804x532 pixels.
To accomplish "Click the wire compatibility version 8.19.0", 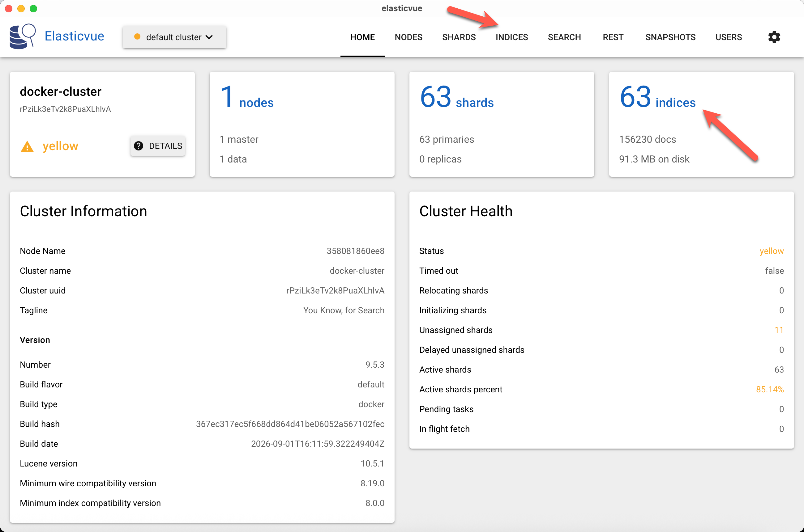I will [x=372, y=483].
